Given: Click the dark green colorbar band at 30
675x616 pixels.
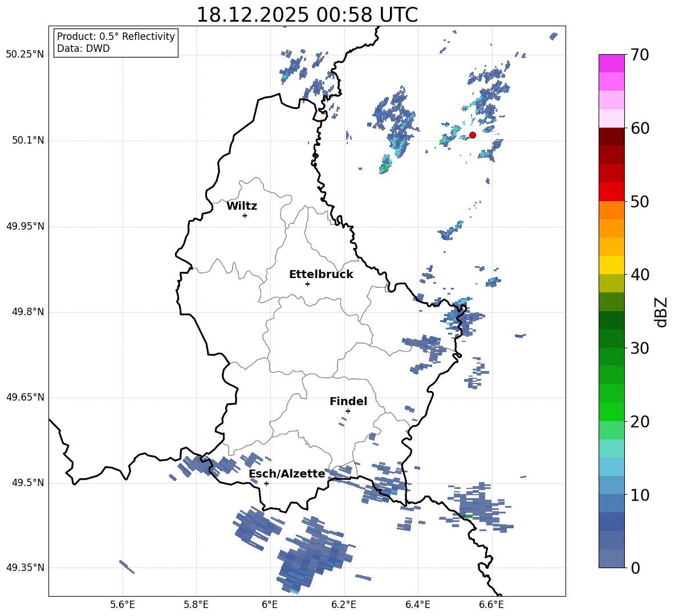Looking at the screenshot, I should pos(612,338).
